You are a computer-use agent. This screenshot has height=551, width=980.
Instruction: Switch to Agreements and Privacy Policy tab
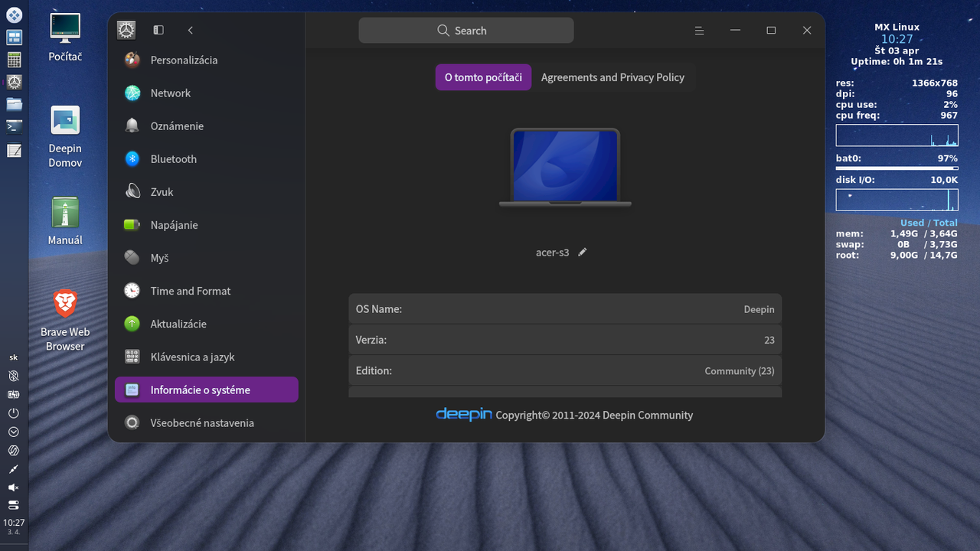tap(612, 77)
